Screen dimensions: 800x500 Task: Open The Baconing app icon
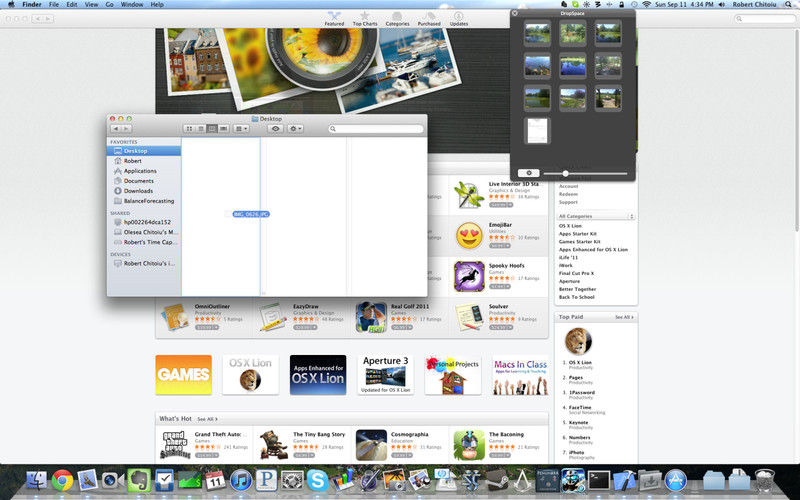click(x=469, y=444)
